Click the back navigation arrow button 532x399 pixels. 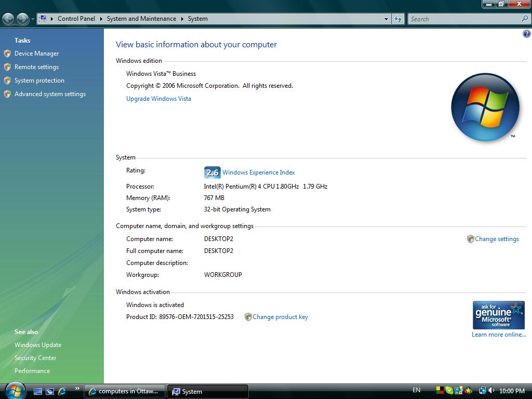coord(8,19)
